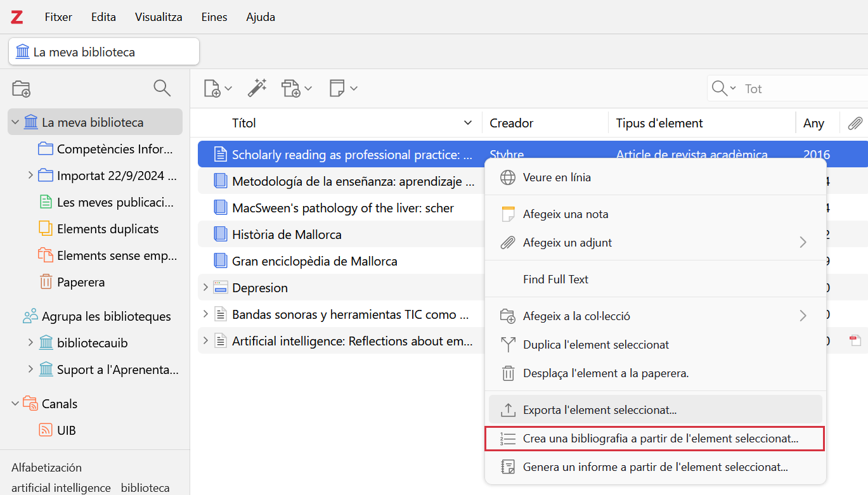Open the Afegeix un adjunt submenu
Screen dimensions: 868x495
[656, 242]
